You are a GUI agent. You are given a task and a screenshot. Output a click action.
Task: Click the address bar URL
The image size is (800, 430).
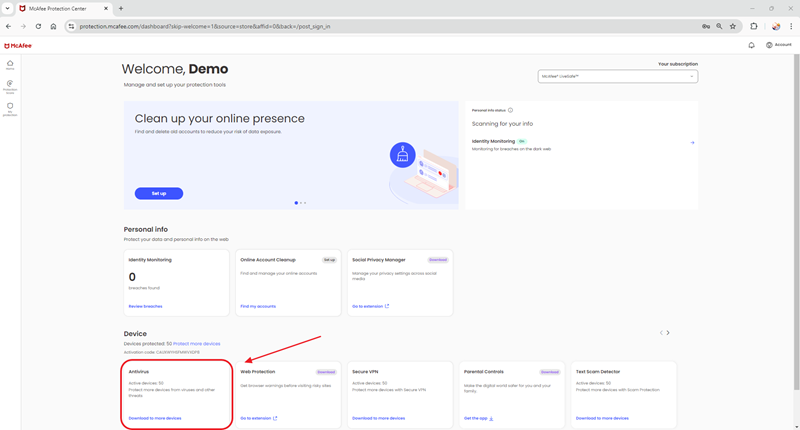205,27
